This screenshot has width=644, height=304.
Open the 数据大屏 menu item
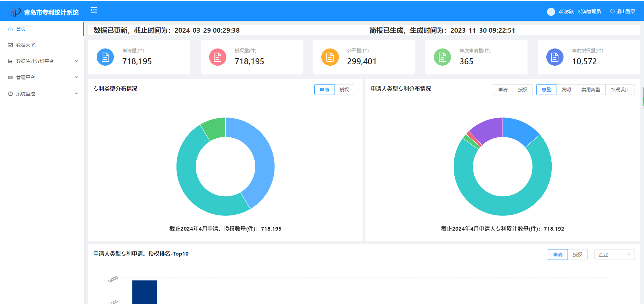point(42,45)
